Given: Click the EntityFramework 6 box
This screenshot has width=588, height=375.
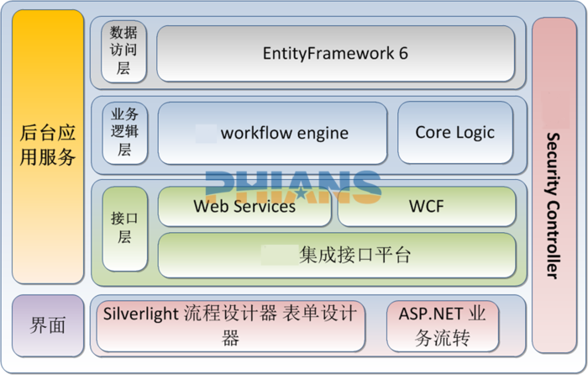Looking at the screenshot, I should coord(336,53).
